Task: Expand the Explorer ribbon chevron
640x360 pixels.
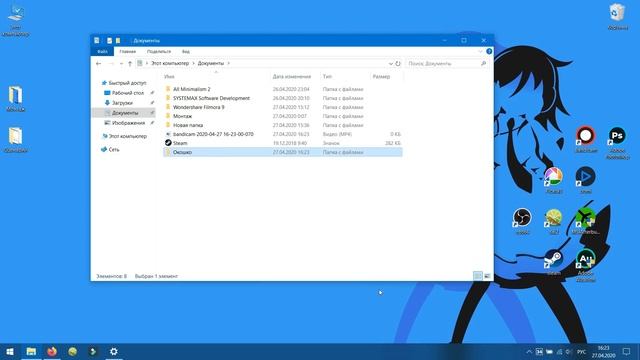Action: coord(480,51)
